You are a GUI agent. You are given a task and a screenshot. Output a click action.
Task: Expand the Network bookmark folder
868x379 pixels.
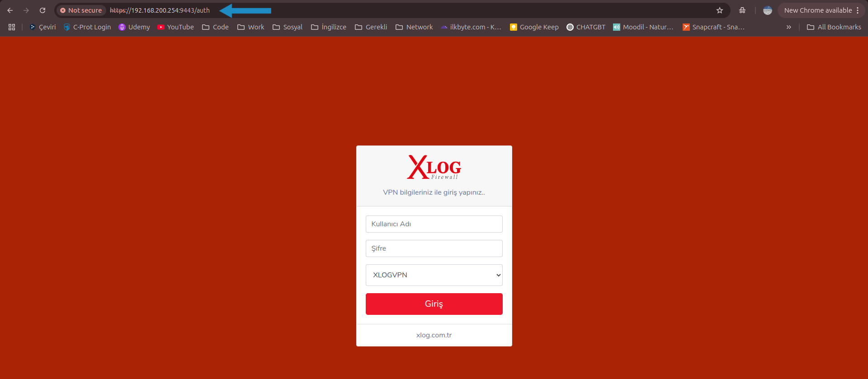coord(414,27)
